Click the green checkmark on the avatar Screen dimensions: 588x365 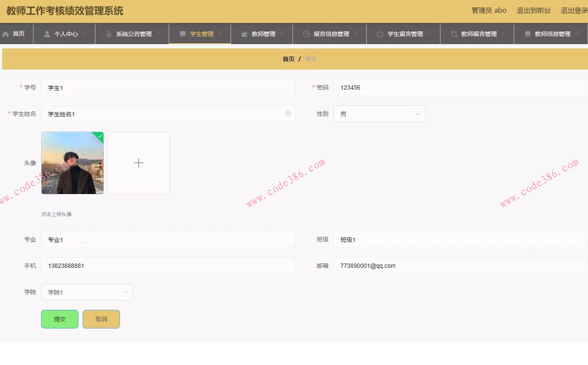tap(99, 136)
